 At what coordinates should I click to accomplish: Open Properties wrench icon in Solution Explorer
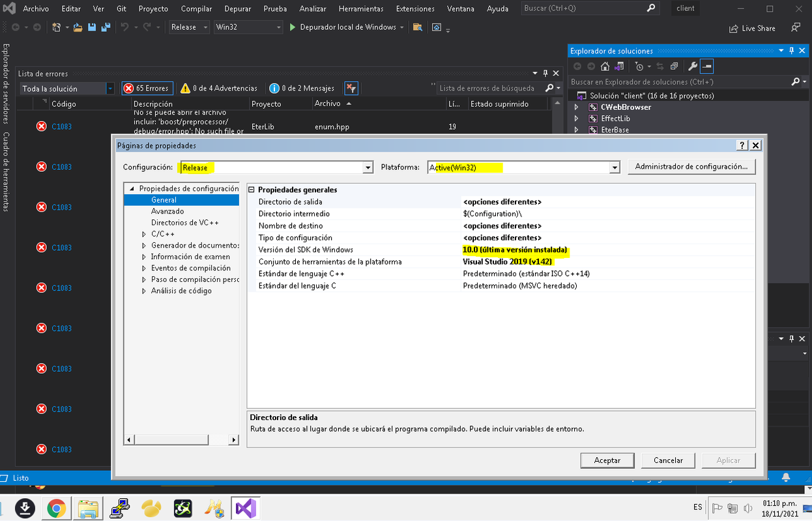click(693, 66)
